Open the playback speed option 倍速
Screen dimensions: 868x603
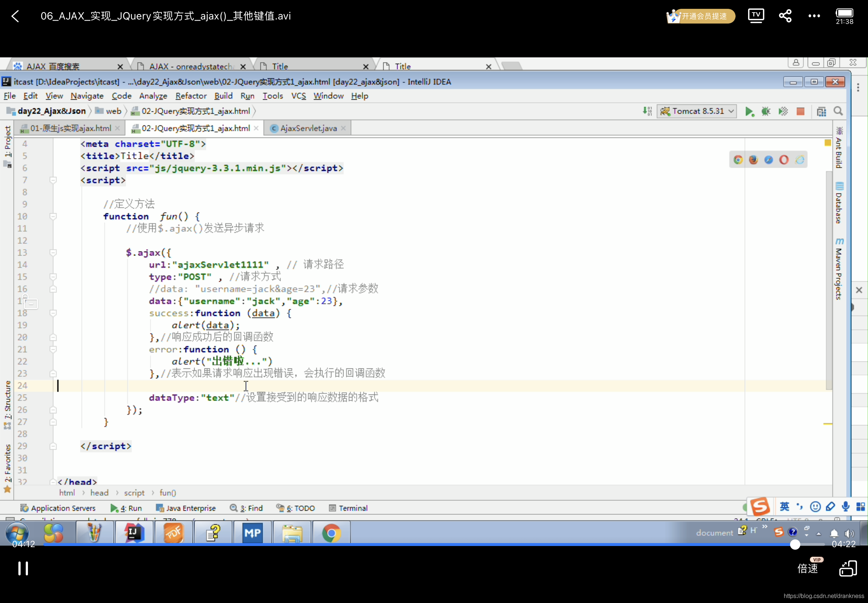click(808, 568)
